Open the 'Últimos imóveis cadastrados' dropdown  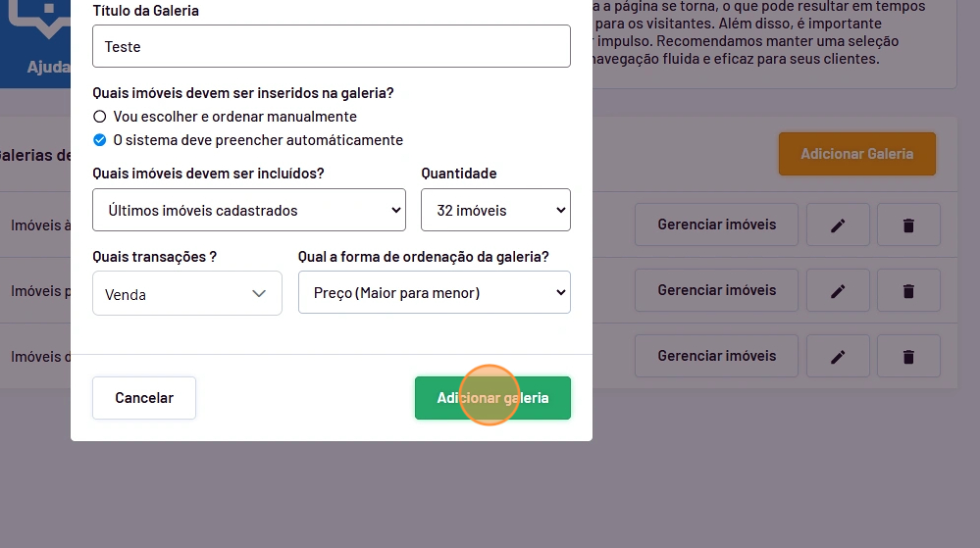click(x=249, y=210)
